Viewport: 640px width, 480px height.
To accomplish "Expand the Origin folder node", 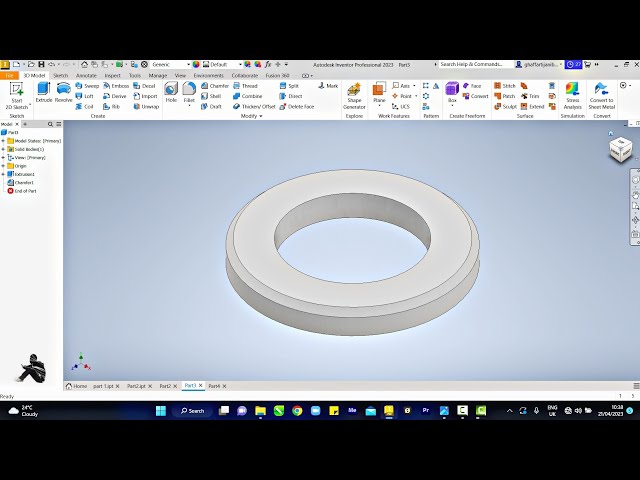I will point(3,166).
